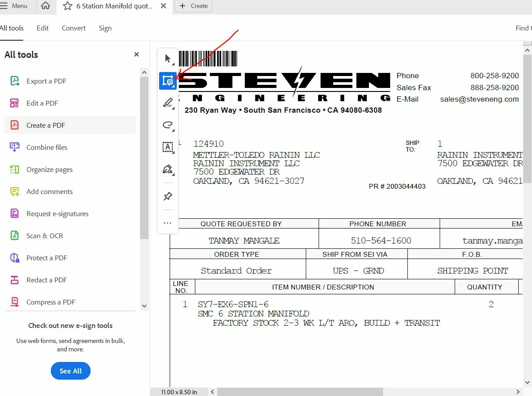Switch to the All tools tab

click(12, 28)
